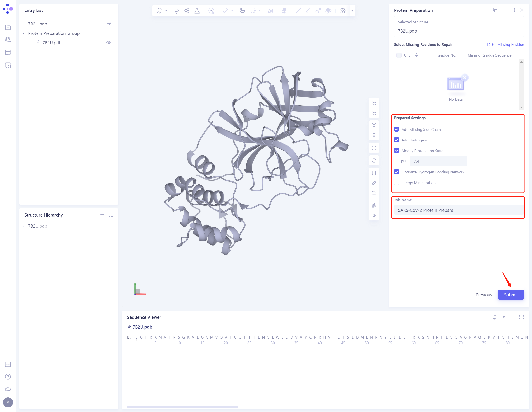
Task: Click the Previous button
Action: point(484,295)
